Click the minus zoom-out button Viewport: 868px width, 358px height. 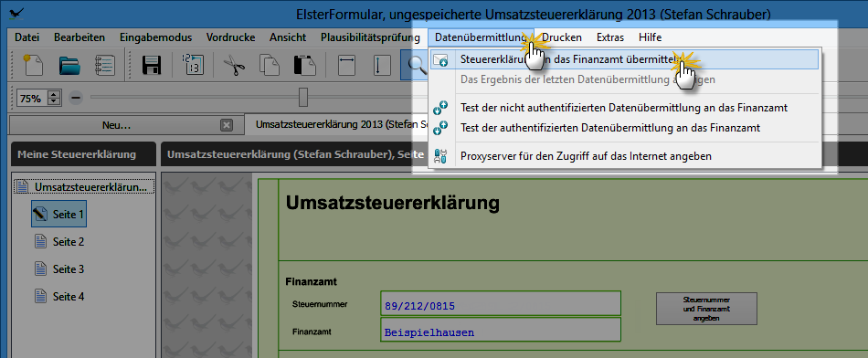(x=77, y=98)
